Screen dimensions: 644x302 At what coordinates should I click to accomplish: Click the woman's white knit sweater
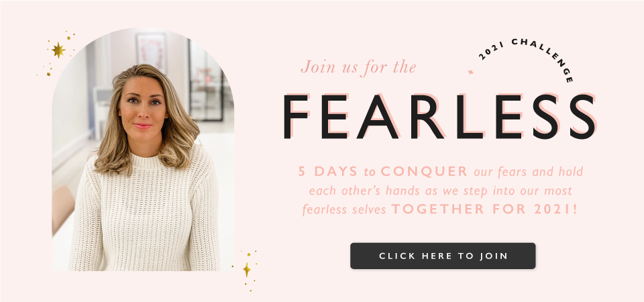(x=144, y=217)
